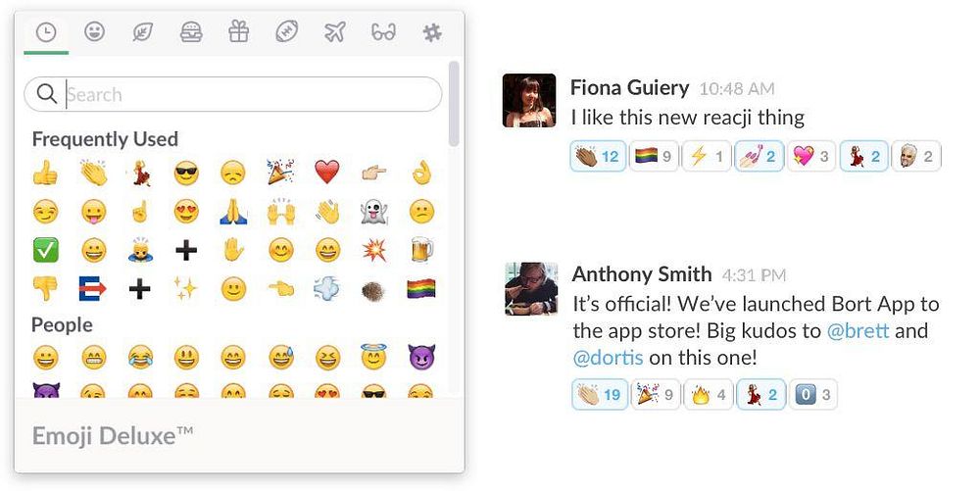Choose the party popper emoji in Frequently Used
Image resolution: width=980 pixels, height=491 pixels.
click(x=280, y=172)
